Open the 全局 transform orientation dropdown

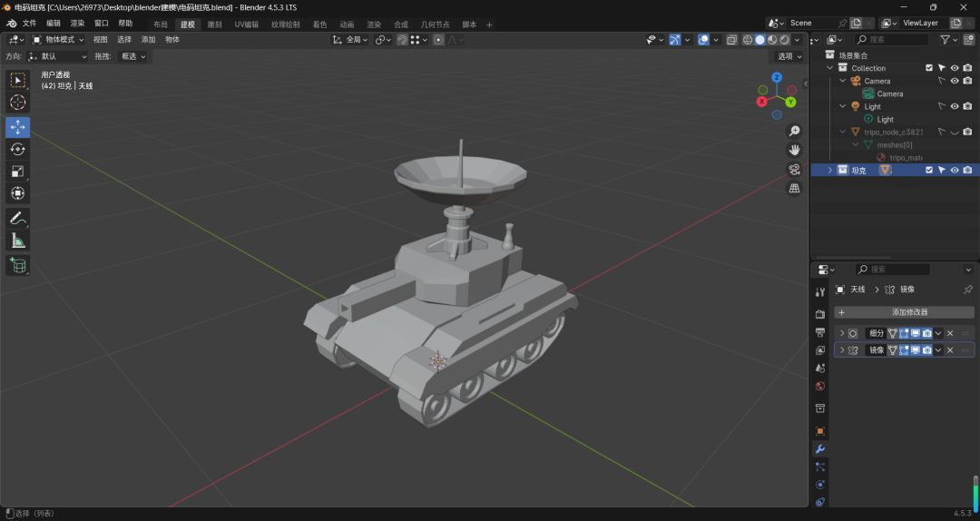(x=348, y=39)
